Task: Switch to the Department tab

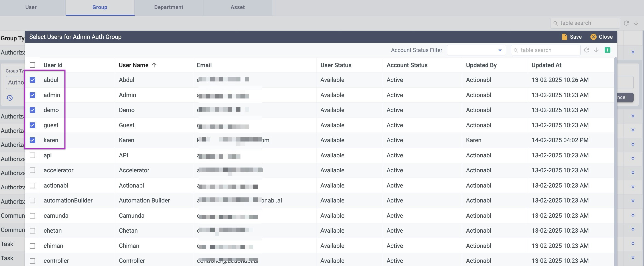Action: (x=169, y=7)
